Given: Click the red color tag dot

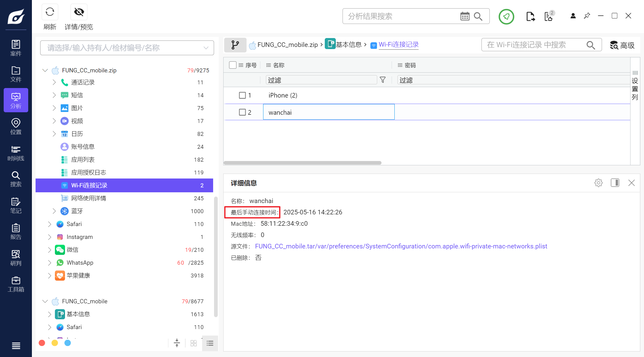Looking at the screenshot, I should 42,343.
